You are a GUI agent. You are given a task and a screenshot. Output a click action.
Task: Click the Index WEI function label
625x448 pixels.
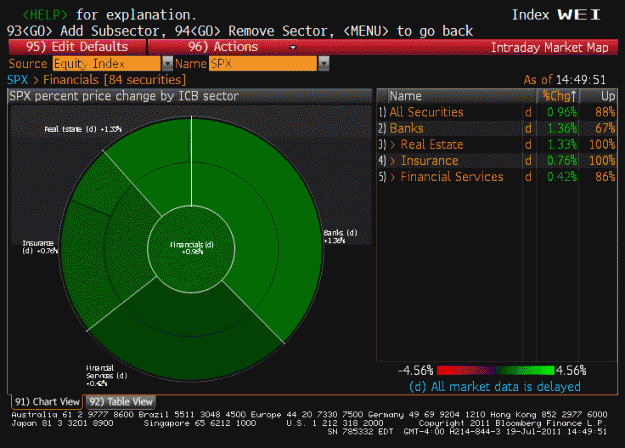pos(556,15)
